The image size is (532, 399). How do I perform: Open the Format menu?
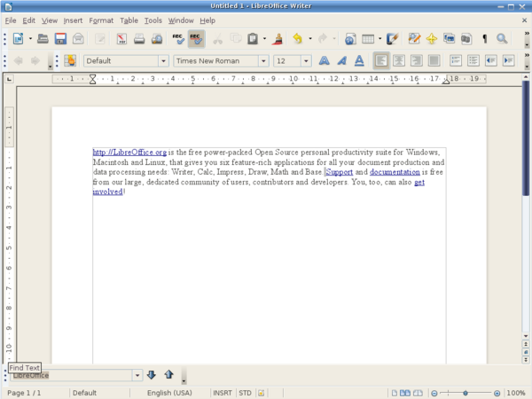100,20
